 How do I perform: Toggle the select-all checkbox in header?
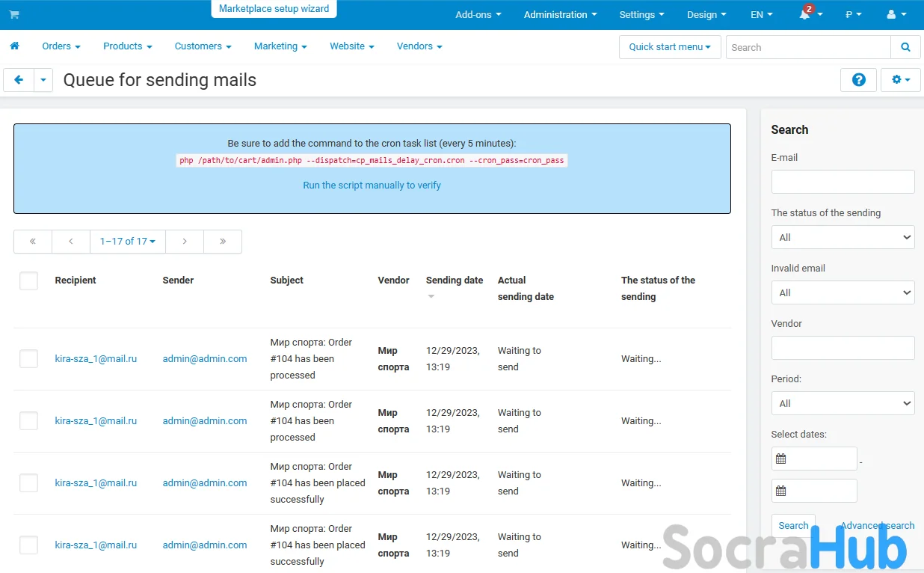coord(28,281)
